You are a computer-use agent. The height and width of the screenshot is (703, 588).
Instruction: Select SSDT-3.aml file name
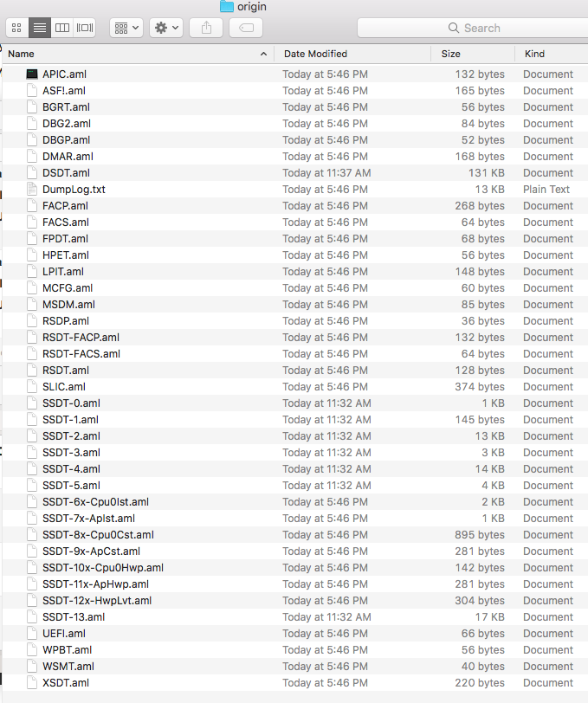pyautogui.click(x=71, y=453)
